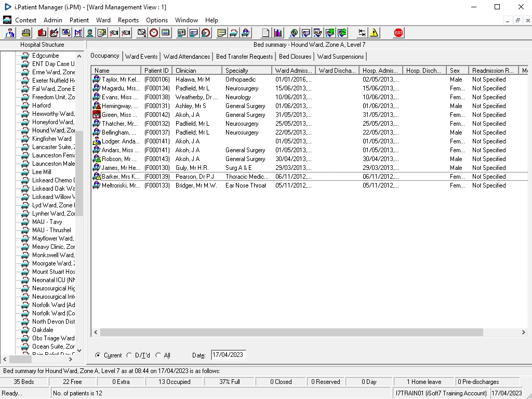Viewport: 532px width, 399px height.
Task: Sort by the Sex column header
Action: 457,71
